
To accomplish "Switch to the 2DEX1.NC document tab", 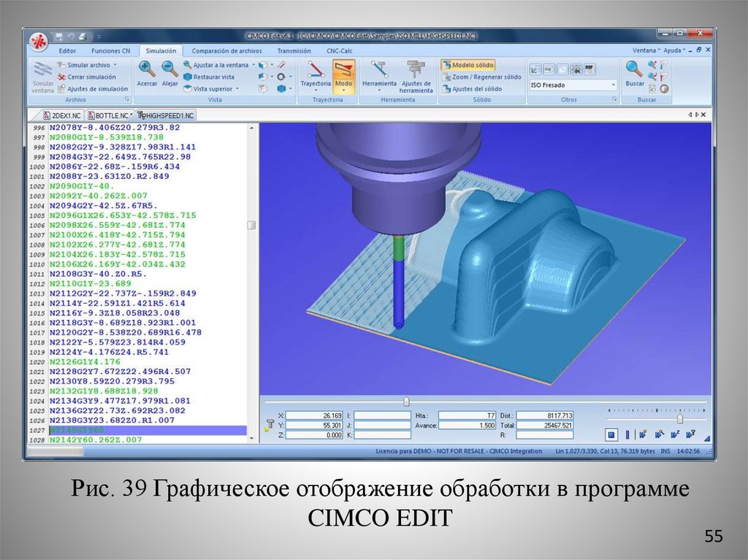I will pyautogui.click(x=62, y=115).
